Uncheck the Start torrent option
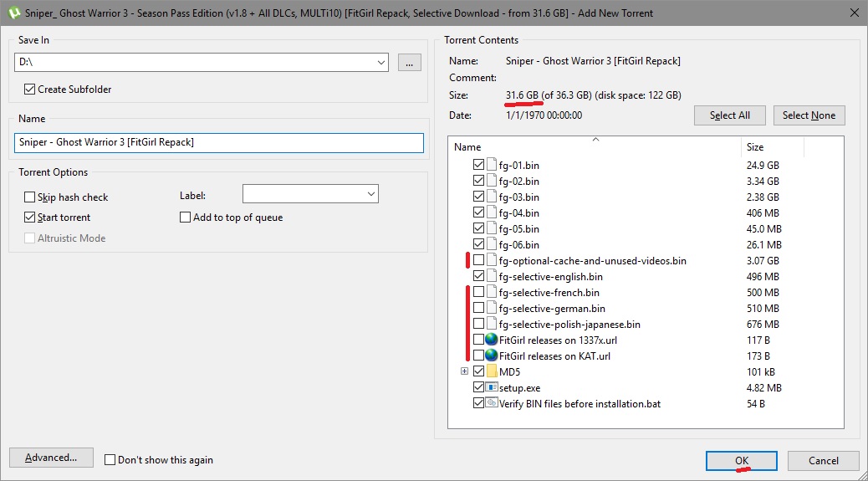 pyautogui.click(x=30, y=217)
